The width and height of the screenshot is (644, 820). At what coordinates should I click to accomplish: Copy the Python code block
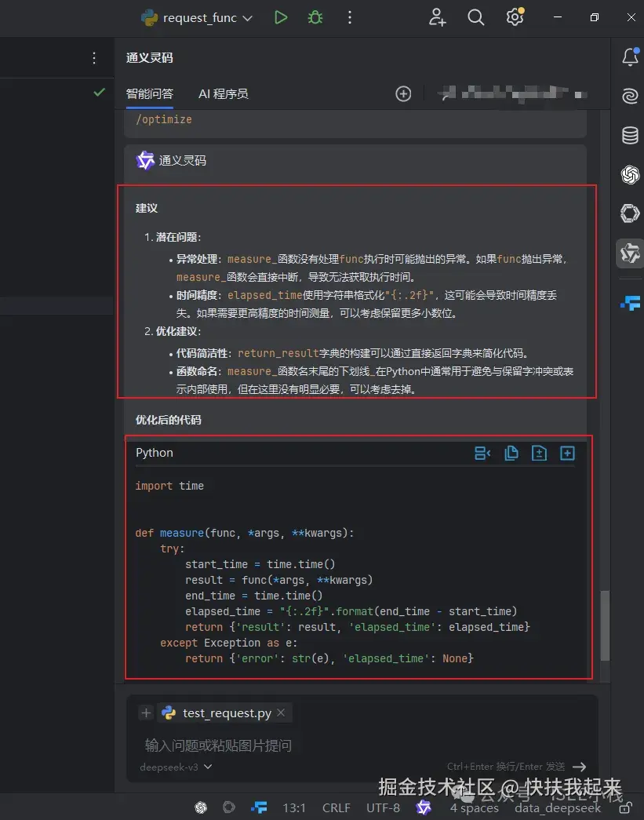(511, 453)
